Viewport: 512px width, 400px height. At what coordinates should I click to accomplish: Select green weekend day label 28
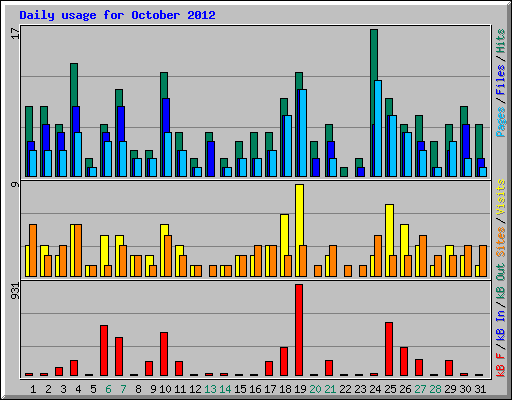point(435,389)
